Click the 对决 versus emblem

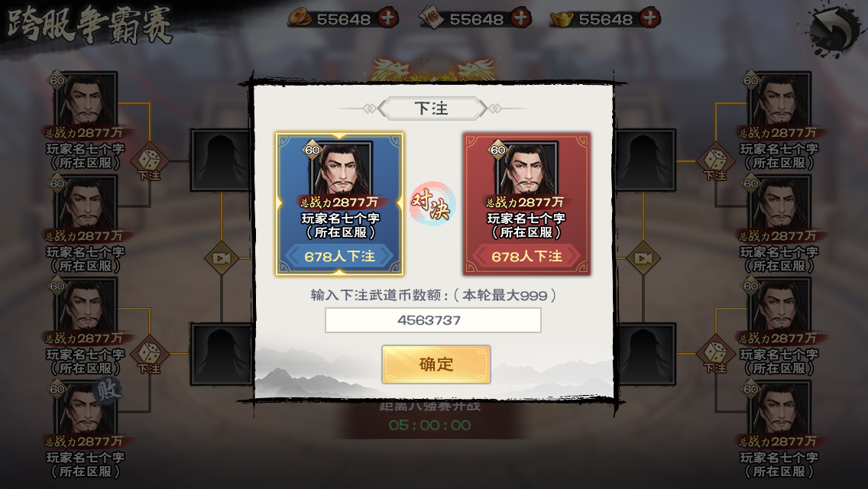pos(433,204)
